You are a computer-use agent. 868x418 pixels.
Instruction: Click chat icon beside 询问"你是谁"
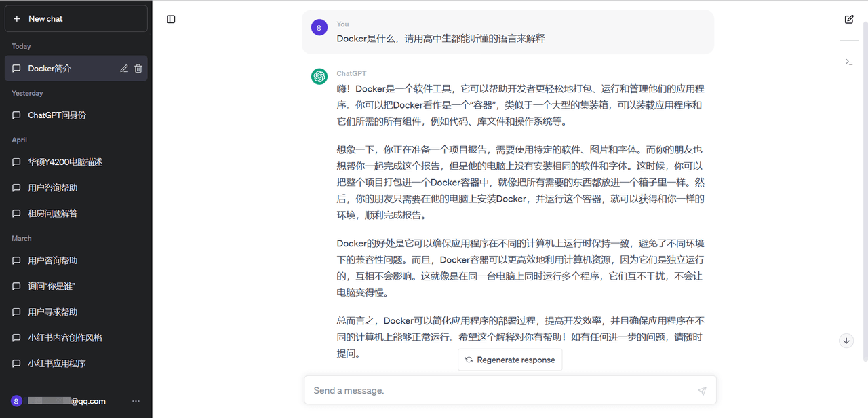pos(17,286)
